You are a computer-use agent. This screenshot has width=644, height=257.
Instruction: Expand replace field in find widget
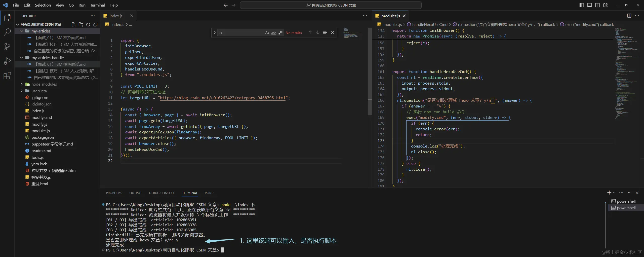pyautogui.click(x=215, y=32)
